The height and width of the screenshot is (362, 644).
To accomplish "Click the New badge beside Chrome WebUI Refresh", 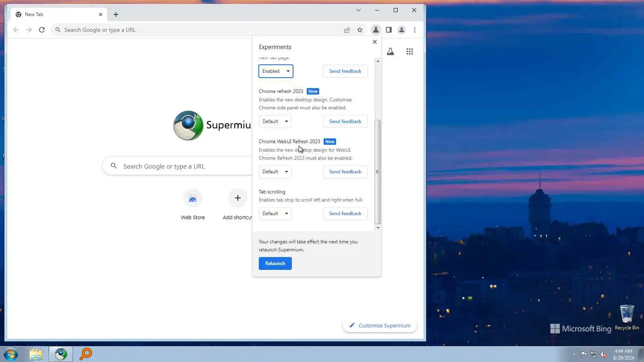I will [330, 142].
